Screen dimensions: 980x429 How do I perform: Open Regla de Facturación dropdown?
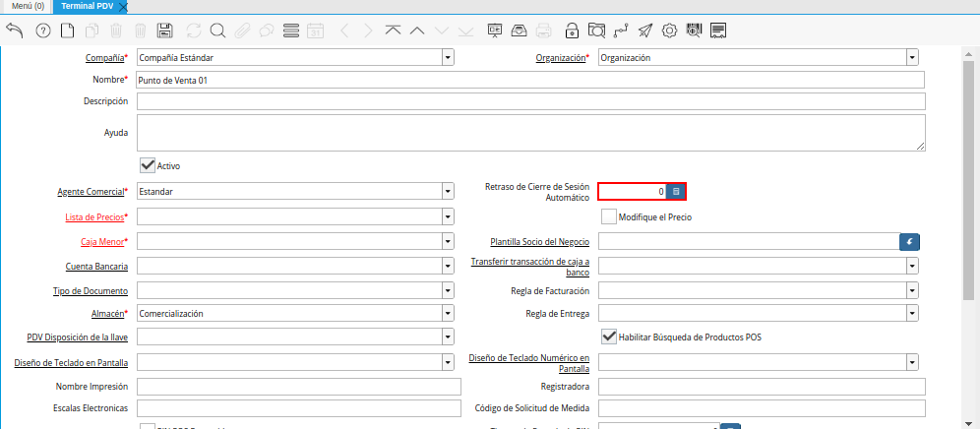tap(913, 291)
